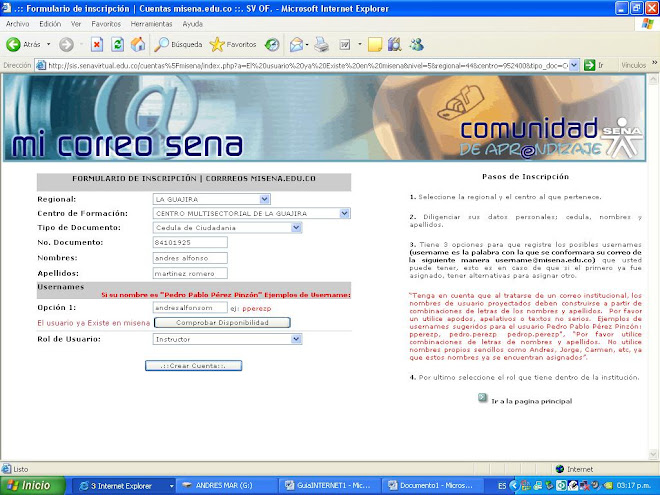Viewport: 660px width, 495px height.
Task: Open the Edición menu
Action: tap(50, 24)
